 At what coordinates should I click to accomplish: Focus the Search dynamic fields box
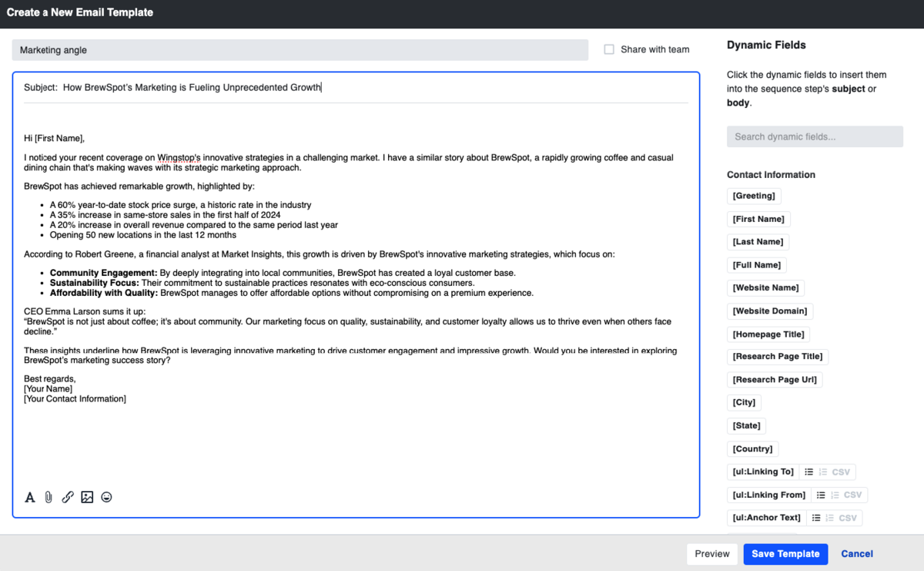click(815, 136)
